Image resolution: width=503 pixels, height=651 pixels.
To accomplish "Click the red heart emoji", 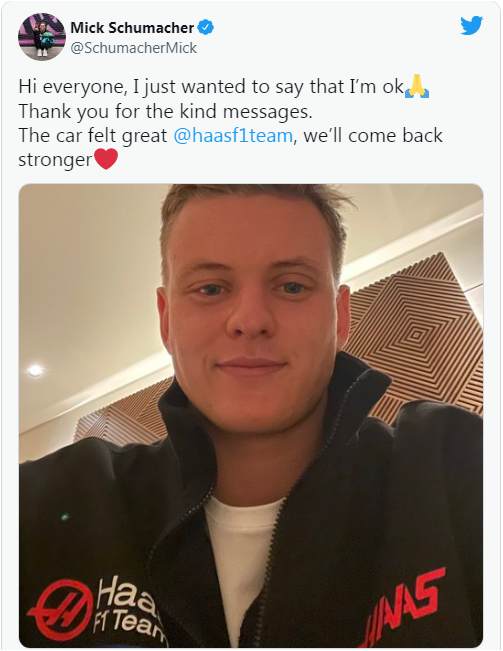I will click(x=106, y=159).
